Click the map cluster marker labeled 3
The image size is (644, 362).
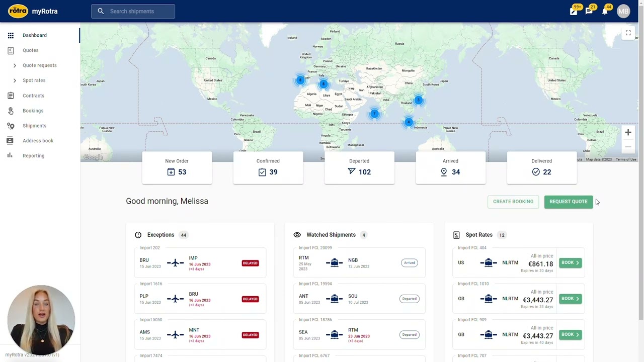click(x=418, y=100)
